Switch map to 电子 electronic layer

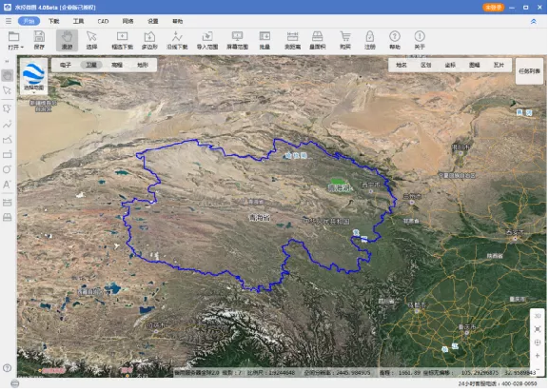point(66,65)
